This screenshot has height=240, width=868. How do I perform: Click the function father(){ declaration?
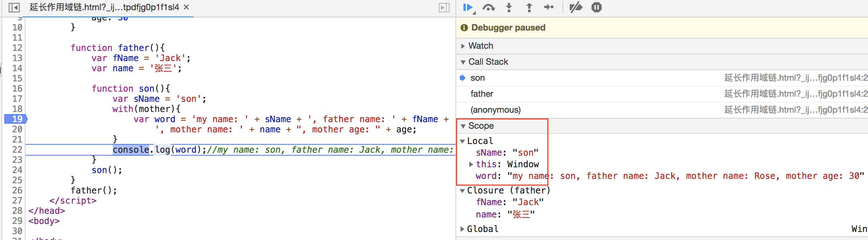[118, 48]
